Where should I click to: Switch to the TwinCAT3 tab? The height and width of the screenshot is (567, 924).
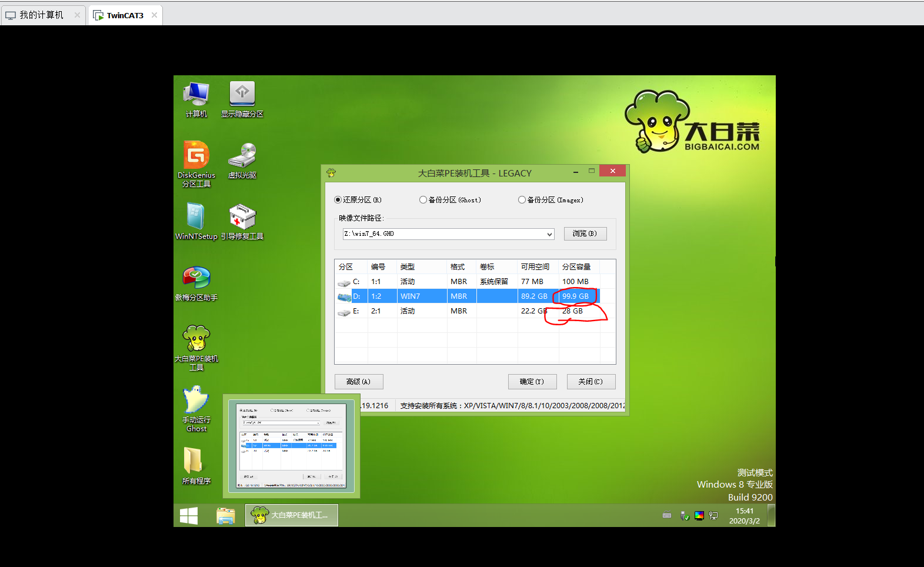coord(125,15)
